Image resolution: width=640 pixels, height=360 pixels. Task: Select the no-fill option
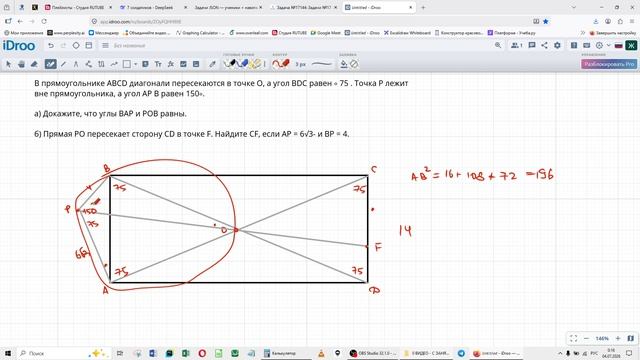point(354,64)
